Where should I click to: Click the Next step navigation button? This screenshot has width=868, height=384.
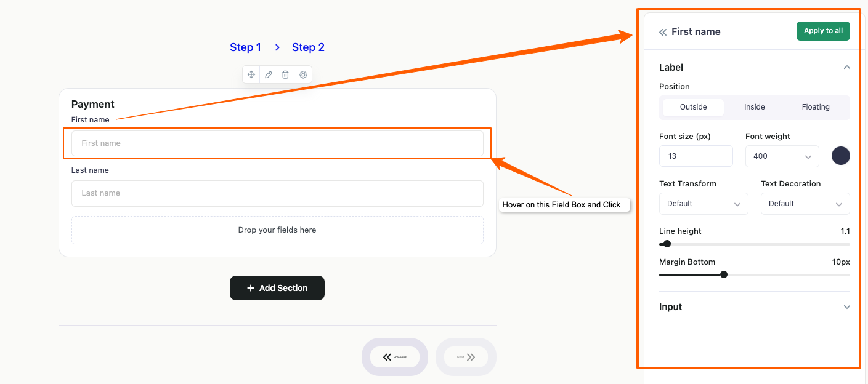coord(466,357)
